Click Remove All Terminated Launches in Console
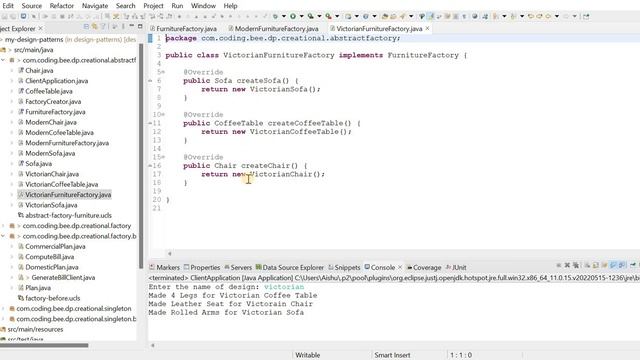Screen dimensions: 640x360 pos(576,265)
